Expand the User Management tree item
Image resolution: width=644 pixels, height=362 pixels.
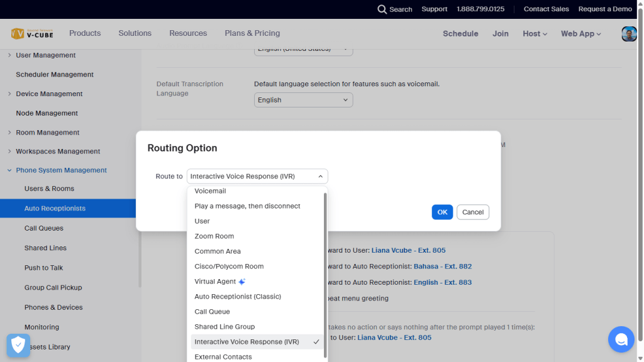click(x=9, y=55)
